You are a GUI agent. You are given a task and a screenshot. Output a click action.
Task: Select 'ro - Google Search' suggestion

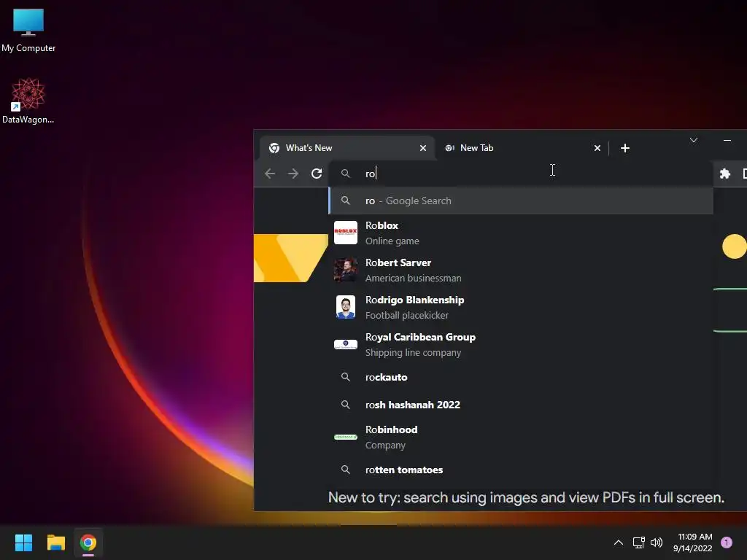[521, 201]
